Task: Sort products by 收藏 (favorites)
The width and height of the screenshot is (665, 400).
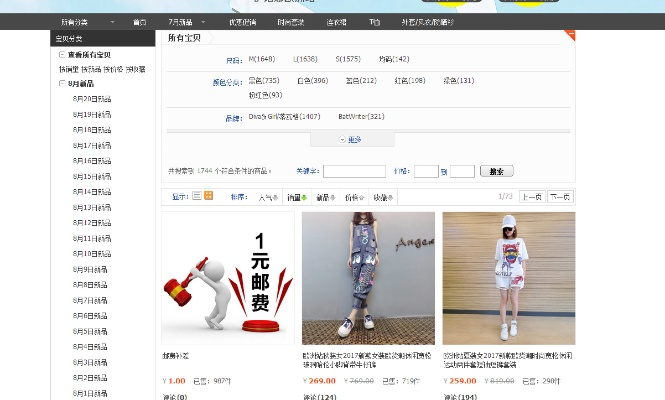Action: (x=383, y=197)
